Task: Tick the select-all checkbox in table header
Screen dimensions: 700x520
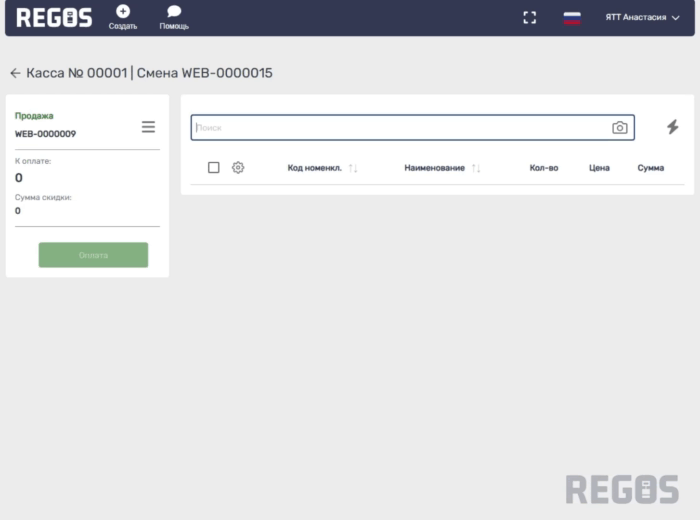Action: pyautogui.click(x=213, y=167)
